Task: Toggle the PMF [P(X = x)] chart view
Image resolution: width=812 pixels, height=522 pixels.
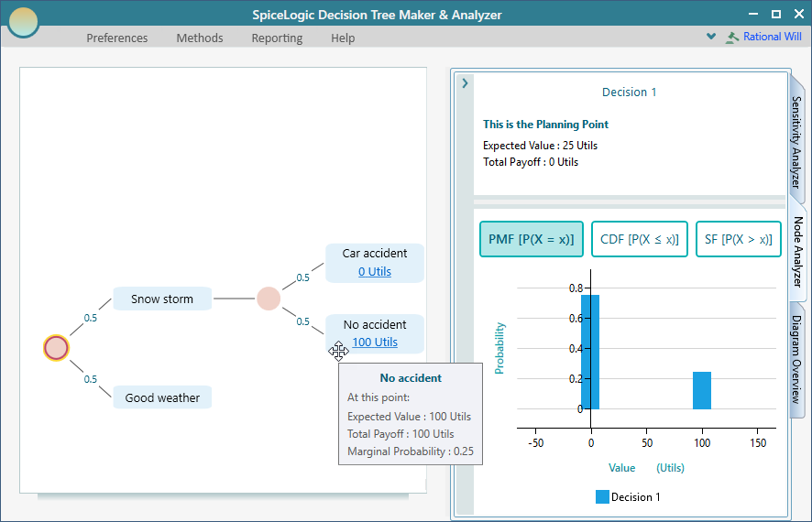Action: coord(532,239)
